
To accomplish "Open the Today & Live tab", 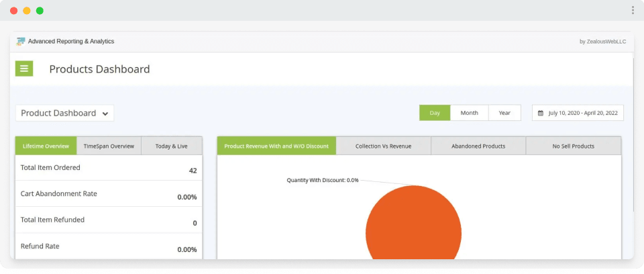I will [x=171, y=146].
